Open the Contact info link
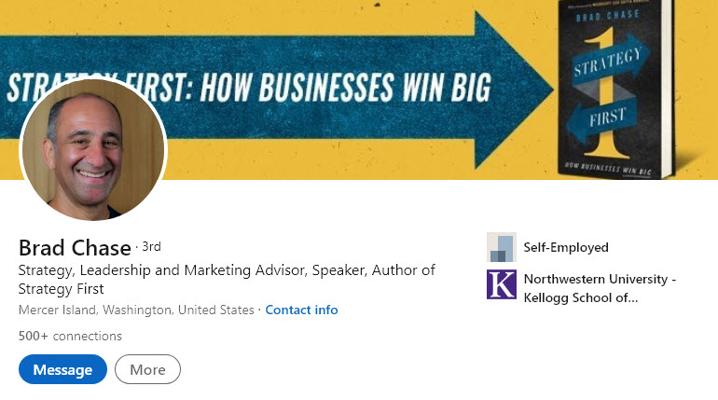The image size is (718, 400). (x=301, y=310)
